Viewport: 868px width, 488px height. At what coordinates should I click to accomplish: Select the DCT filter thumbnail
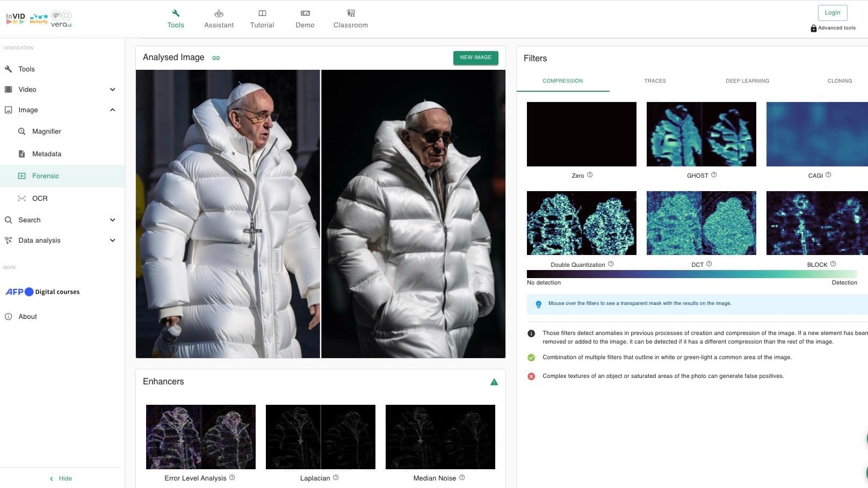coord(701,223)
